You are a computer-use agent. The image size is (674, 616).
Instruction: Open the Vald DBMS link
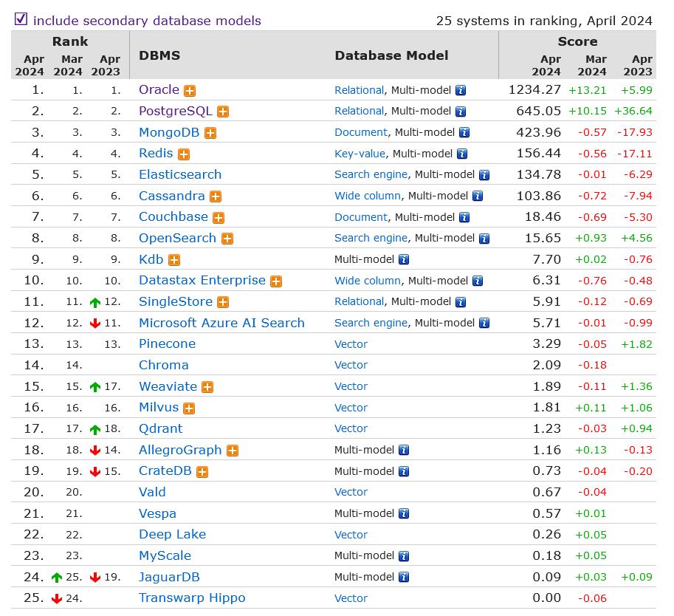click(x=152, y=492)
